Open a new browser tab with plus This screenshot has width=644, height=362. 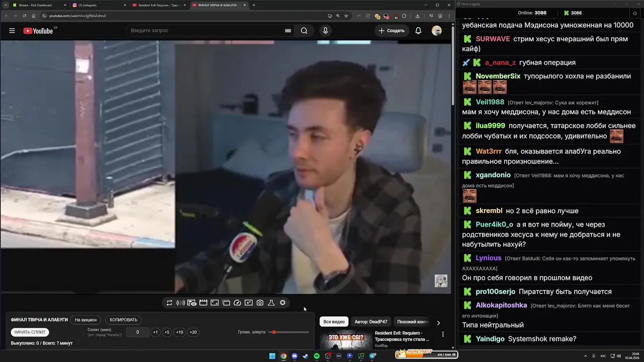tap(254, 5)
